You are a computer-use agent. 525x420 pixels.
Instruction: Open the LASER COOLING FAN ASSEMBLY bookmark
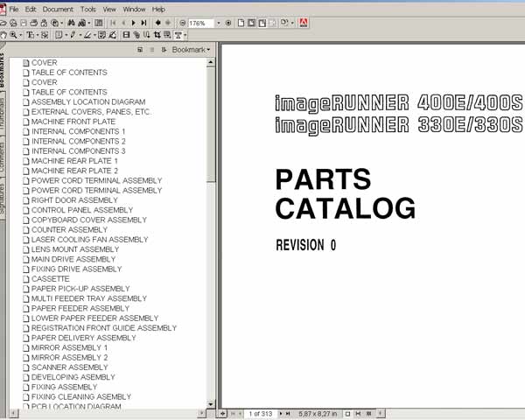[90, 240]
